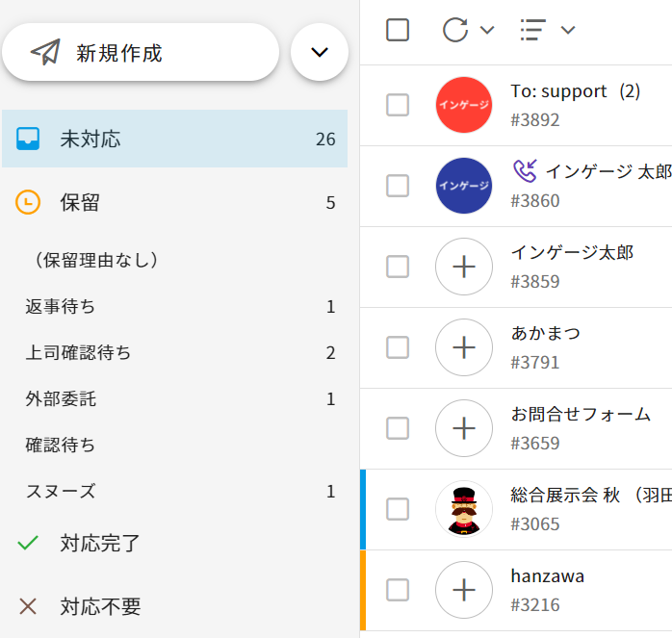672x638 pixels.
Task: Open the refresh options dropdown arrow
Action: [487, 30]
